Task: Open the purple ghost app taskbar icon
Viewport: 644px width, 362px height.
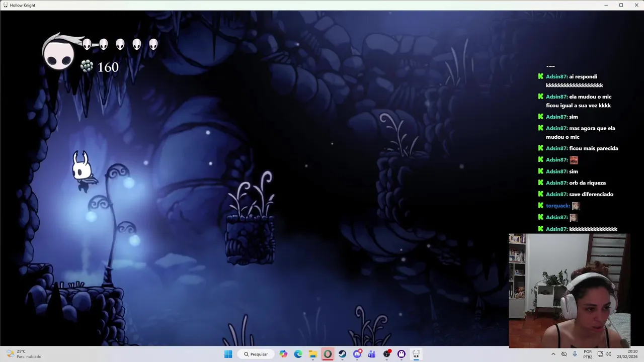Action: (x=401, y=354)
